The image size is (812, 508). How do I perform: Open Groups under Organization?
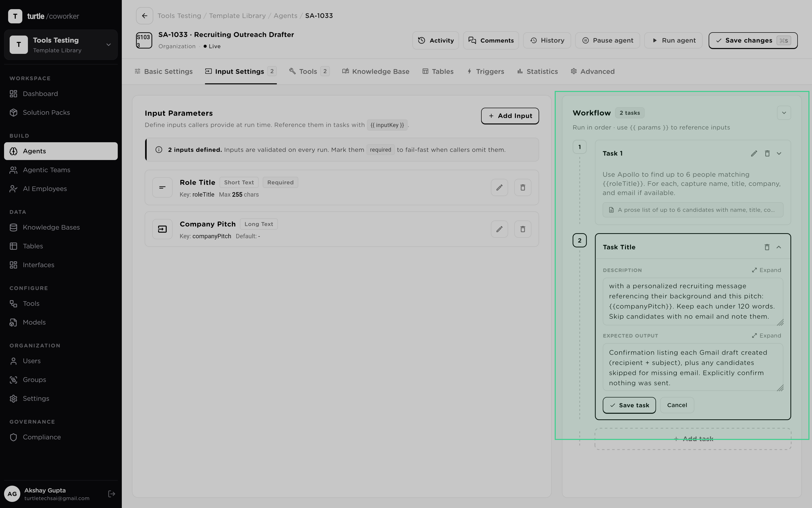click(x=61, y=380)
